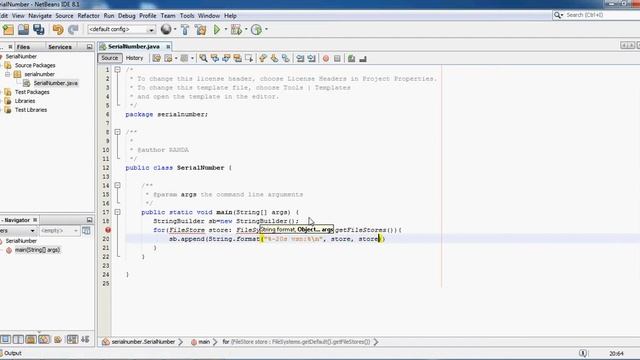Run the project with green play icon
Viewport: 640px width, 360px height.
[217, 29]
